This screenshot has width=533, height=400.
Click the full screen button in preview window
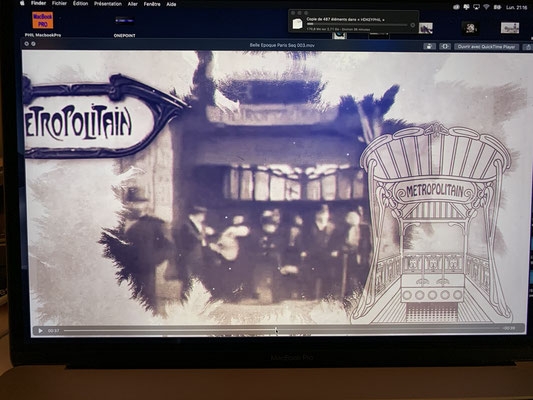point(33,44)
